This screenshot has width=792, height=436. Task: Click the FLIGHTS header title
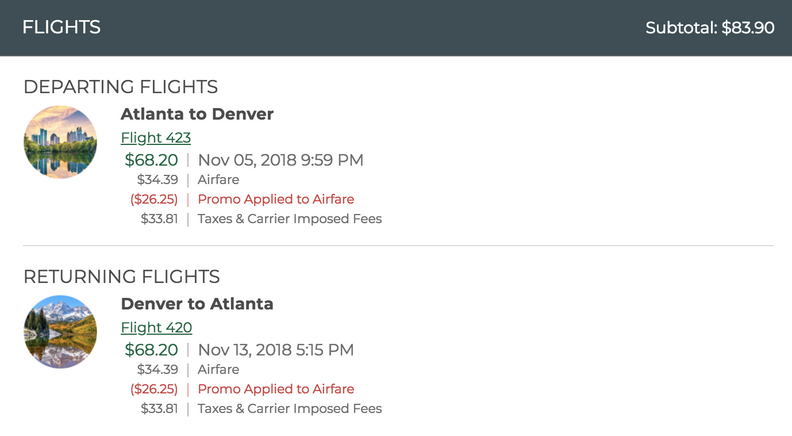pyautogui.click(x=61, y=27)
